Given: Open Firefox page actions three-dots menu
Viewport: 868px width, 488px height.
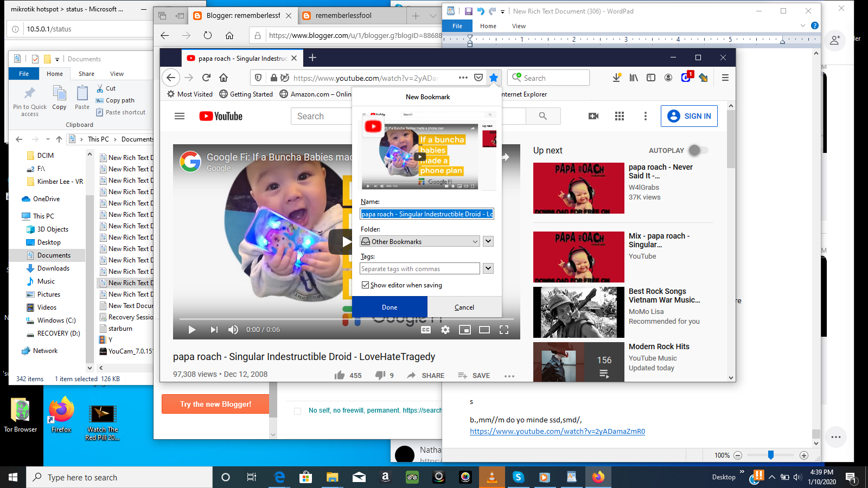Looking at the screenshot, I should pos(463,78).
